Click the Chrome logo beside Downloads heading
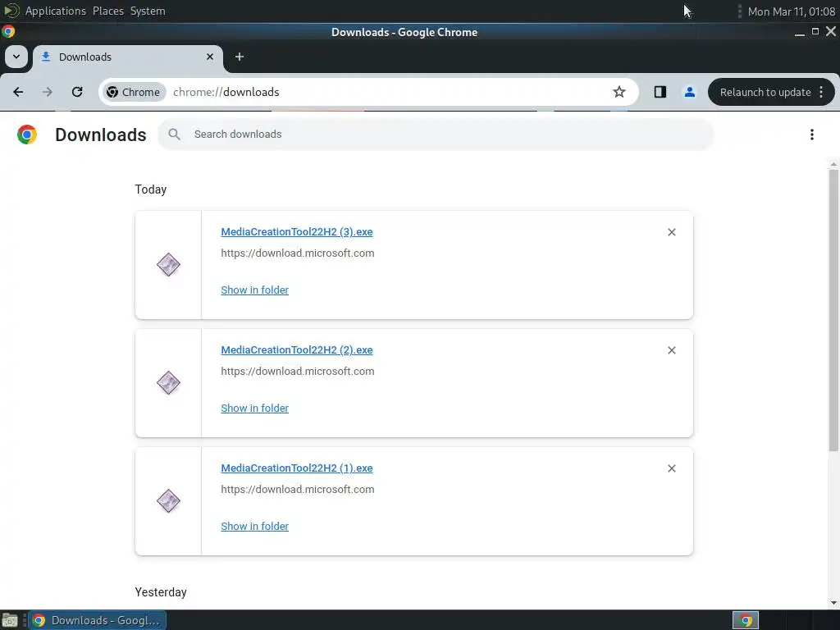840x630 pixels. coord(27,135)
